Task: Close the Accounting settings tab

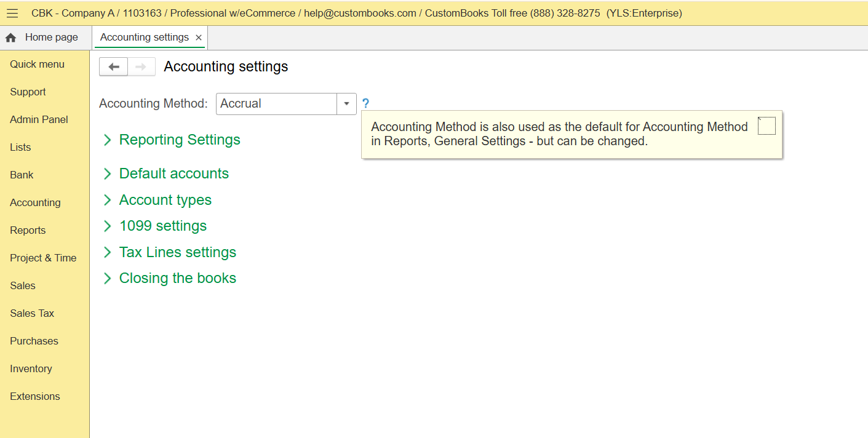Action: tap(198, 38)
